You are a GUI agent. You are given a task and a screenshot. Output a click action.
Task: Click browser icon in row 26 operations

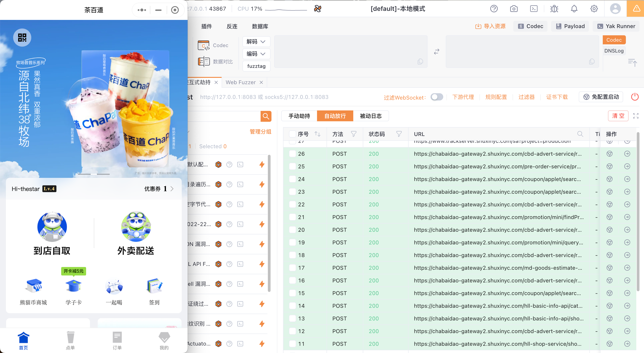pyautogui.click(x=610, y=154)
